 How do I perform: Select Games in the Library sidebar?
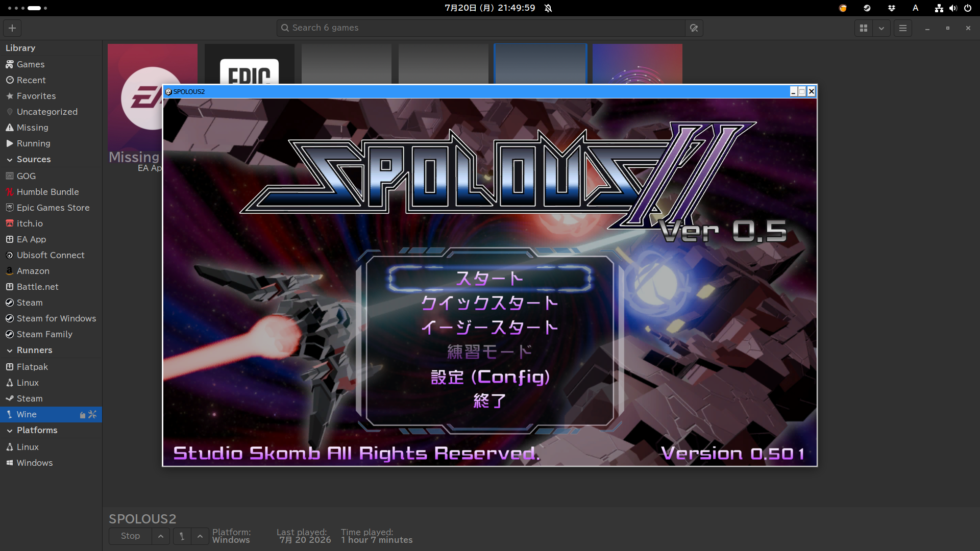point(51,64)
